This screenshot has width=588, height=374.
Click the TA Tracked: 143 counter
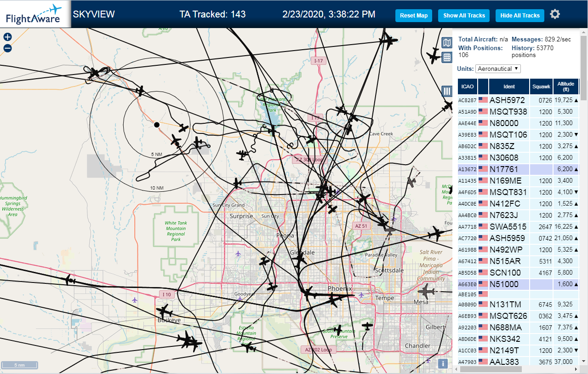tap(212, 14)
